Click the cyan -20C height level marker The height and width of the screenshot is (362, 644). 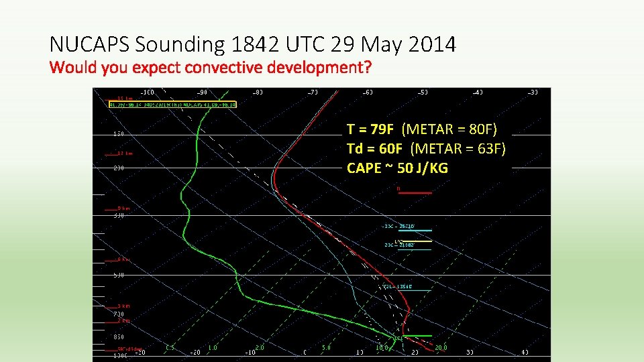399,245
